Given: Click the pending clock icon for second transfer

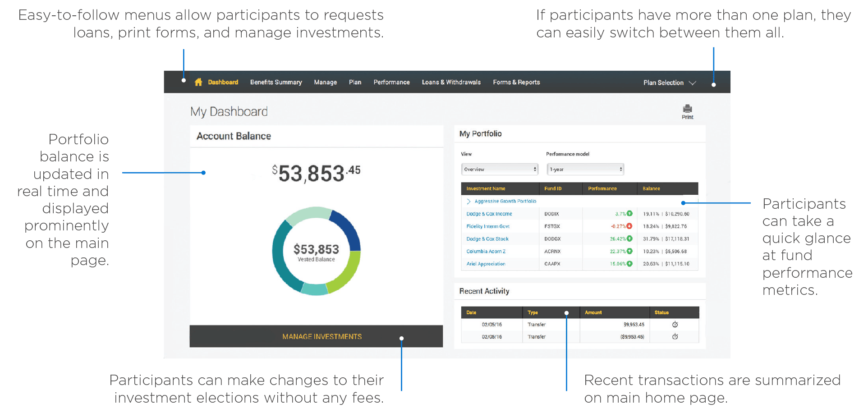Looking at the screenshot, I should [x=675, y=337].
